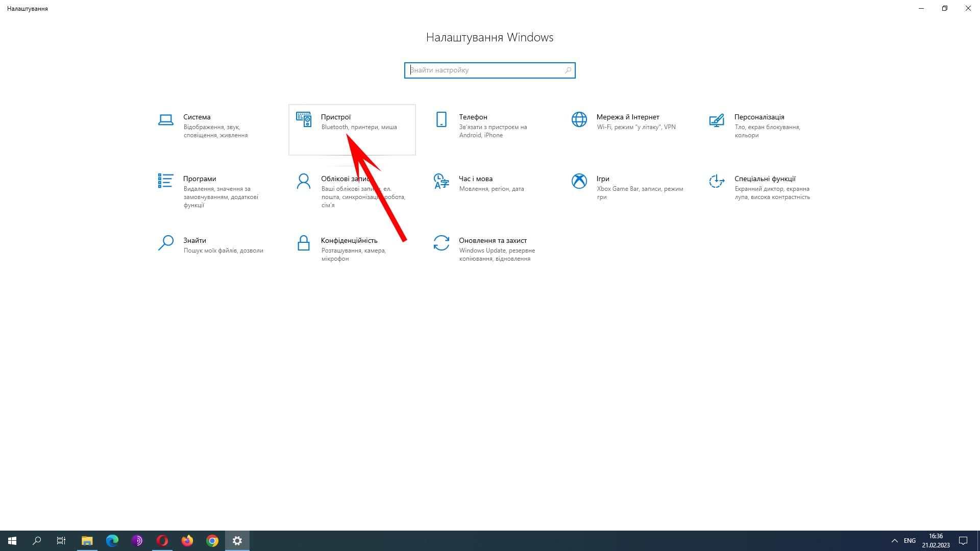The image size is (980, 551).
Task: Open the Система laptop icon
Action: click(x=165, y=120)
